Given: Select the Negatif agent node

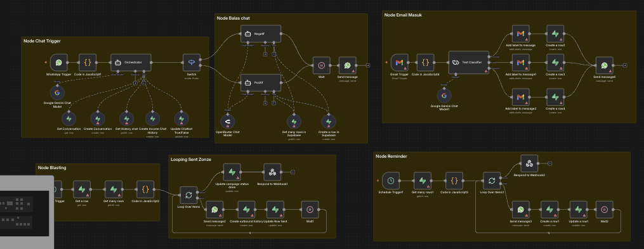Looking at the screenshot, I should (261, 34).
